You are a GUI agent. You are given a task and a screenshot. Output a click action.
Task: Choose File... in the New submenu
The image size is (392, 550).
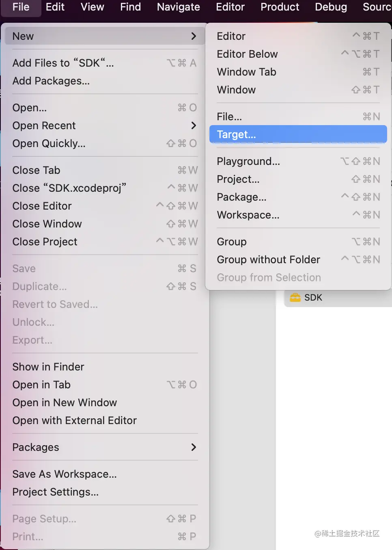pyautogui.click(x=229, y=117)
